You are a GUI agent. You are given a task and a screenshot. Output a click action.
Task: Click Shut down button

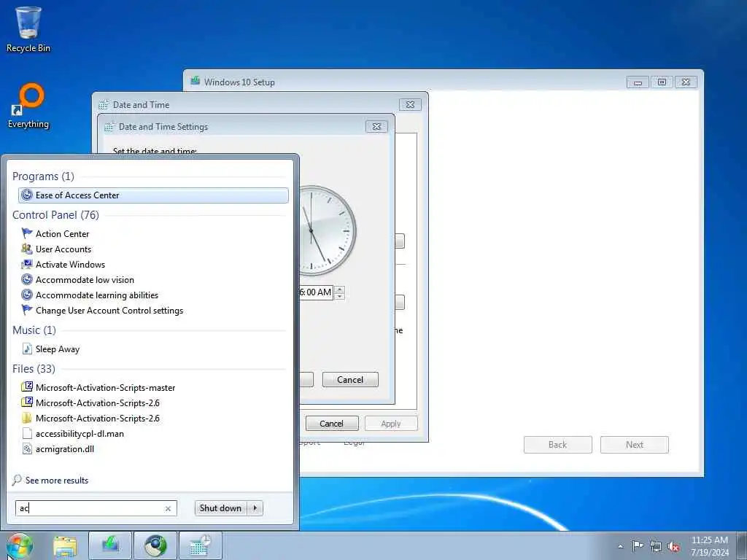pos(221,508)
